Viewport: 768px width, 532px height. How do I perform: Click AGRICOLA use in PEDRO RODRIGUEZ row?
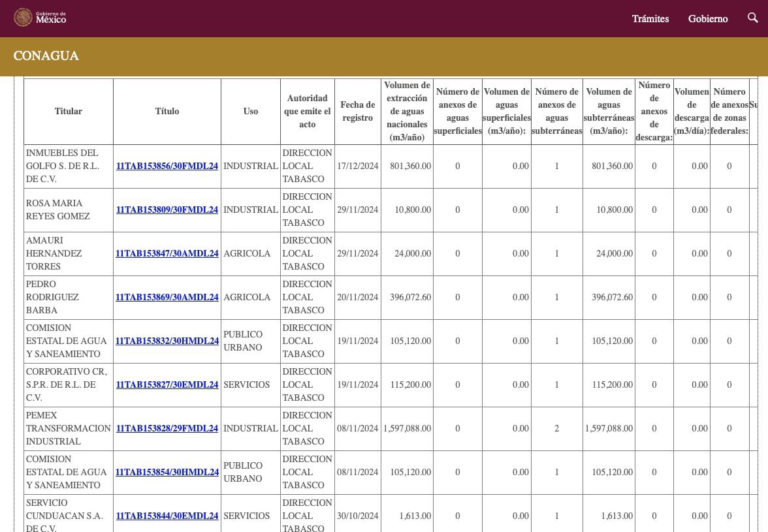(x=247, y=297)
